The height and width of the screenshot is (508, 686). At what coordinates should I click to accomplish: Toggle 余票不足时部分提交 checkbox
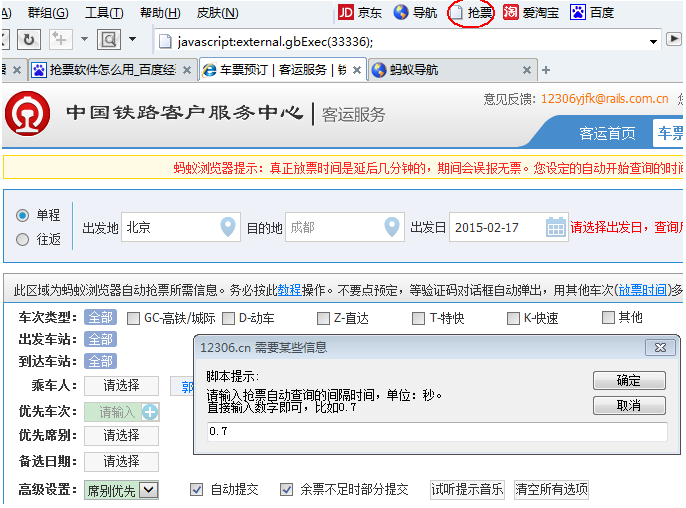point(287,489)
